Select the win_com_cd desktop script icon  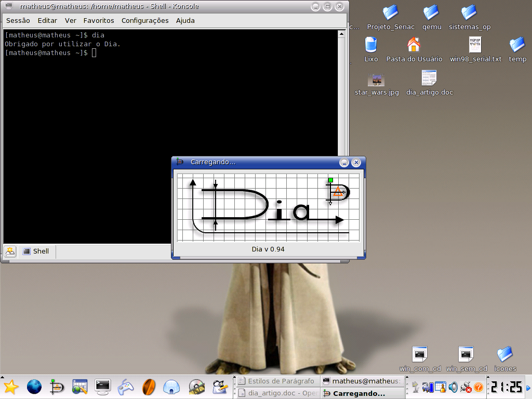tap(420, 360)
